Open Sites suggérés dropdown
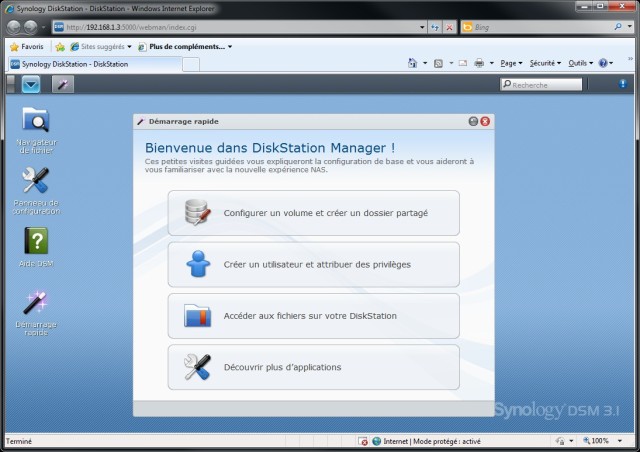The width and height of the screenshot is (640, 452). tap(100, 47)
